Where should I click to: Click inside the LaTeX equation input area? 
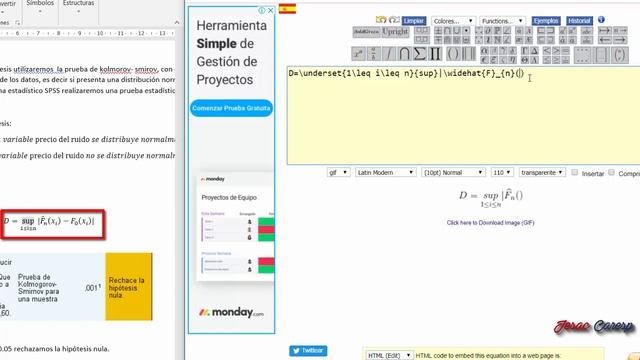(463, 116)
